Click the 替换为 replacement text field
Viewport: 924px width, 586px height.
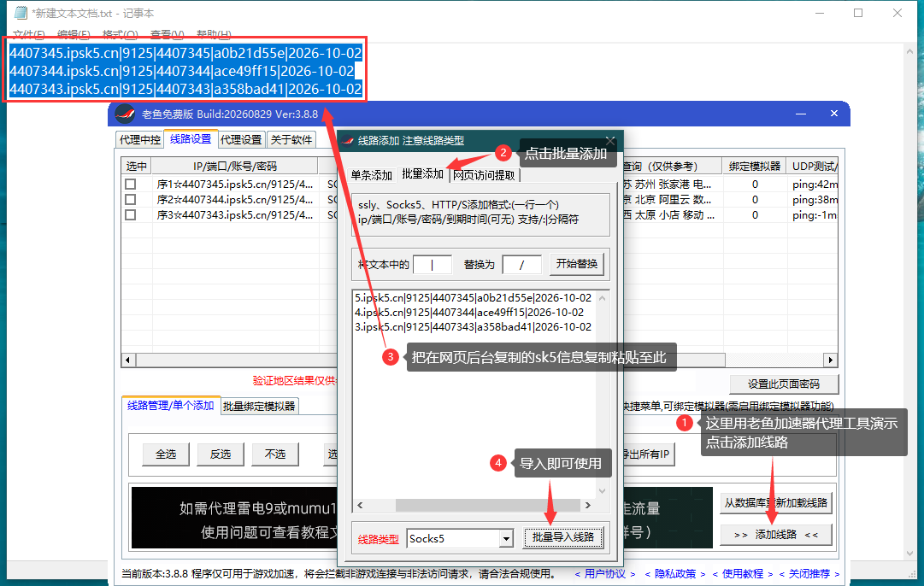[x=521, y=265]
